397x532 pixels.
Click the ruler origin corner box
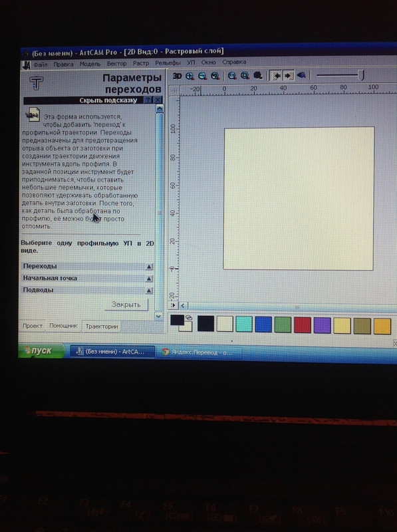[174, 91]
